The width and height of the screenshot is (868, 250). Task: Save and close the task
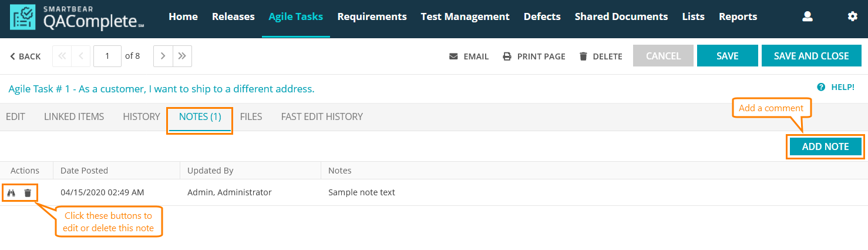(811, 56)
